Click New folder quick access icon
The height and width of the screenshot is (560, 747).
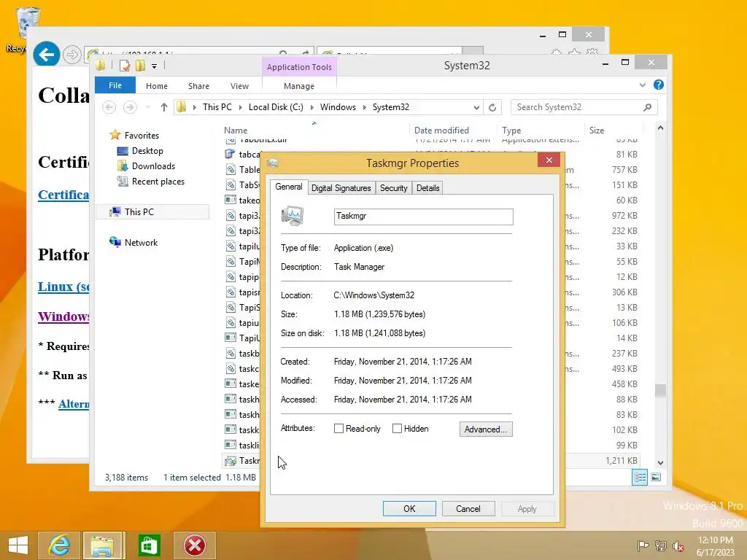click(x=140, y=66)
